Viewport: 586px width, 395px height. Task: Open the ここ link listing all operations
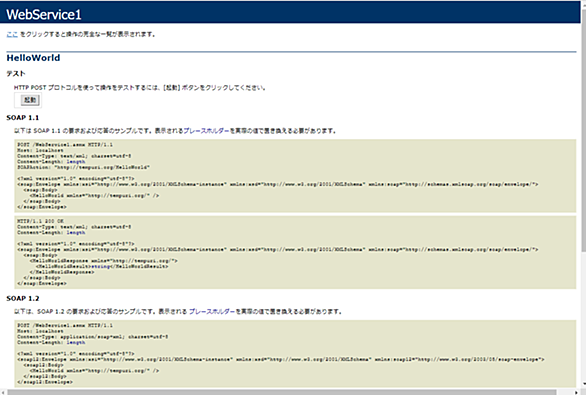(12, 34)
